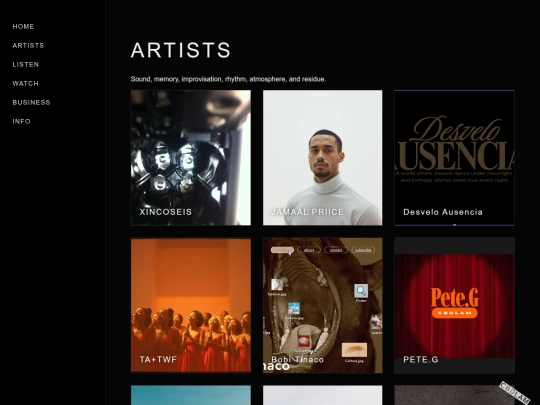Image resolution: width=540 pixels, height=405 pixels.
Task: Open the ARTISTS navigation link
Action: tap(28, 45)
